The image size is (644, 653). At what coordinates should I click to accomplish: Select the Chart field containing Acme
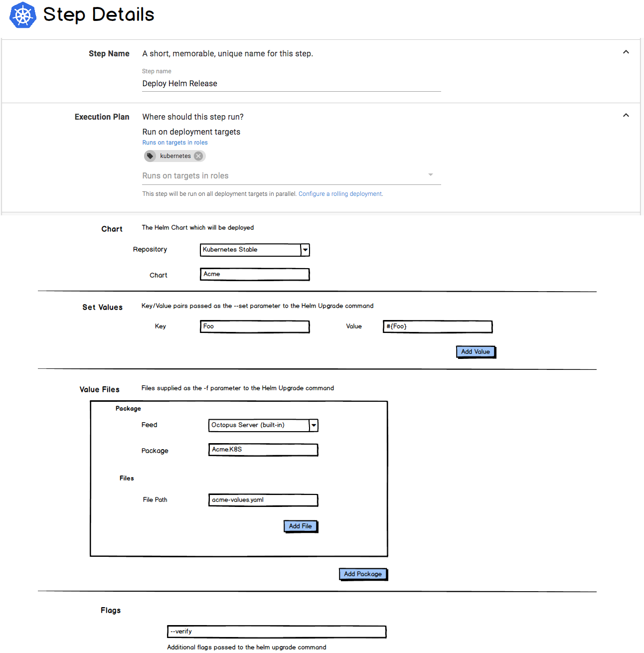point(254,274)
